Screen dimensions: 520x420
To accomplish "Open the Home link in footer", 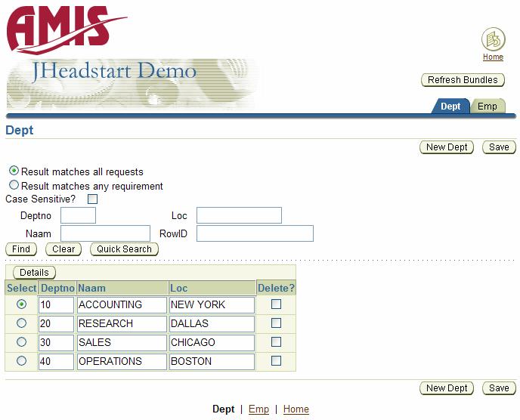I will point(296,409).
